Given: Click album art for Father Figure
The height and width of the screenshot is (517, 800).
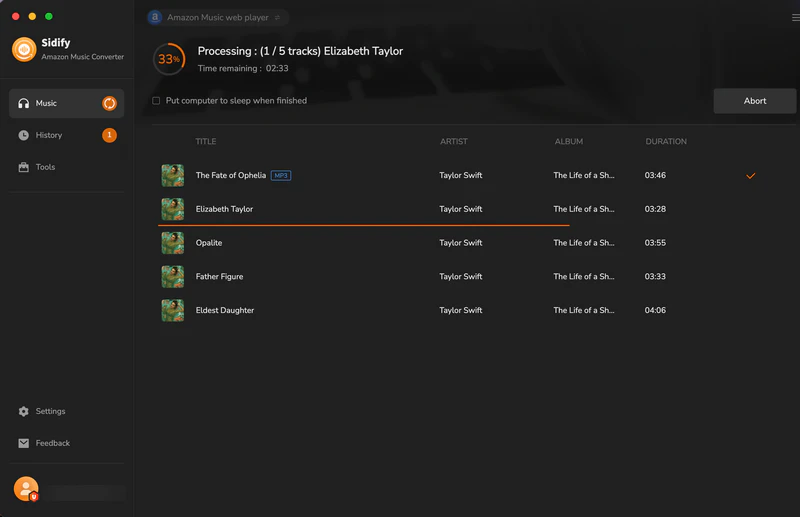Looking at the screenshot, I should pyautogui.click(x=172, y=277).
